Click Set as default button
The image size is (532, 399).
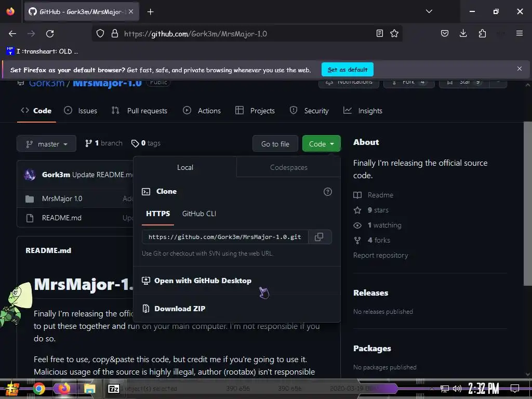(x=348, y=70)
